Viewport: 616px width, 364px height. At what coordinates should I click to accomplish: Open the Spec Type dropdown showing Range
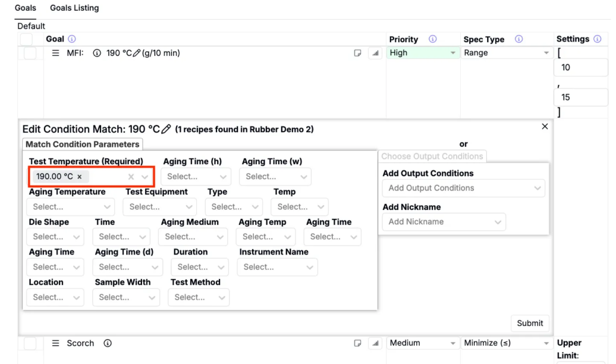[x=507, y=53]
